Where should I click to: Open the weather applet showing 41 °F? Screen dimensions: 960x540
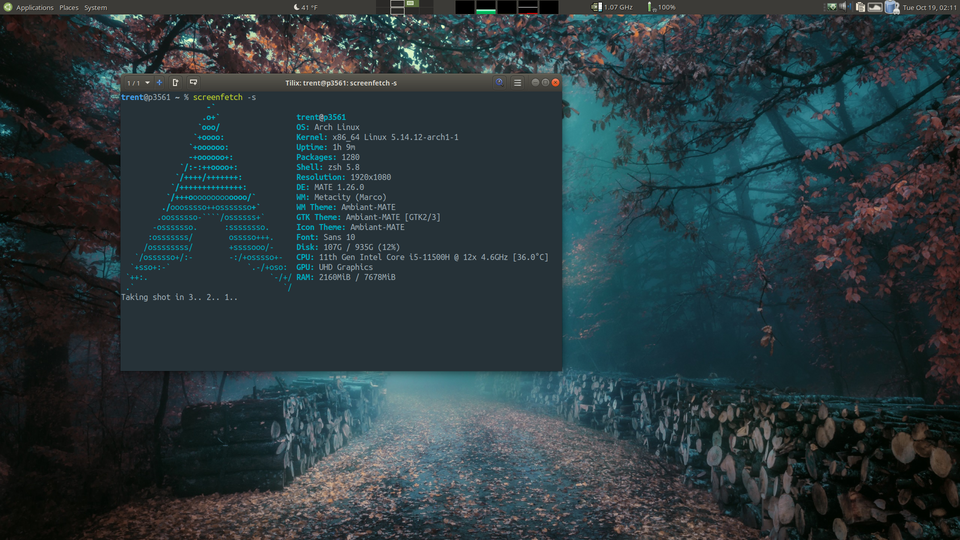(305, 7)
